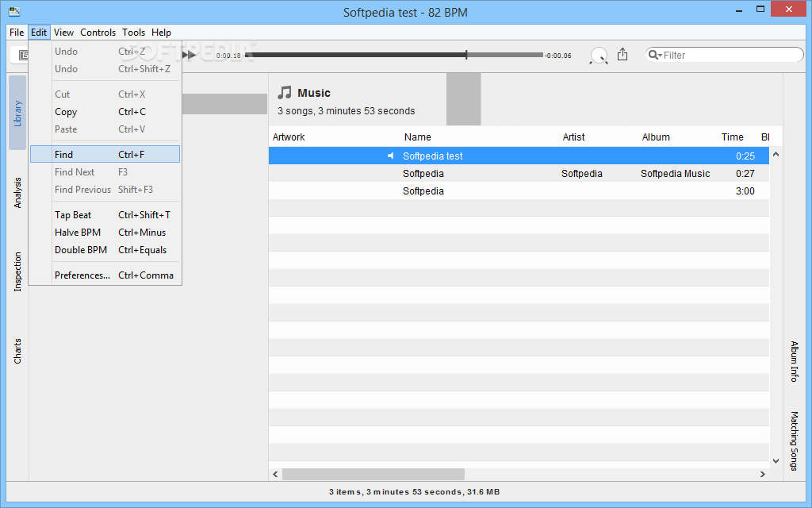
Task: Sort by Artwork column header
Action: coord(289,137)
